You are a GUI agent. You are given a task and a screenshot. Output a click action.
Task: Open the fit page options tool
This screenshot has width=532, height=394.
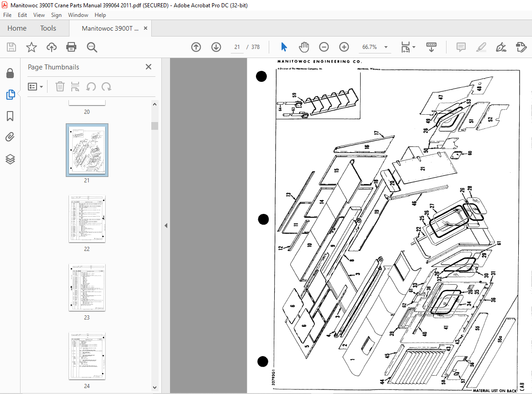pos(405,47)
